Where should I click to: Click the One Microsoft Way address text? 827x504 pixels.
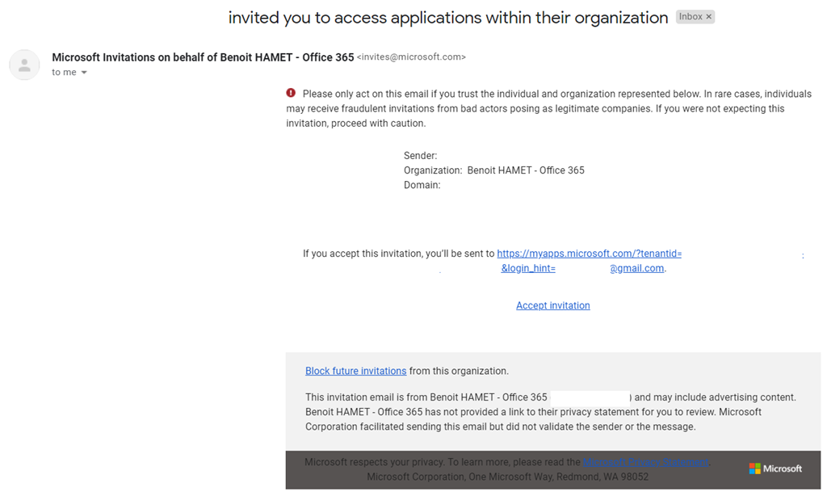[x=507, y=477]
